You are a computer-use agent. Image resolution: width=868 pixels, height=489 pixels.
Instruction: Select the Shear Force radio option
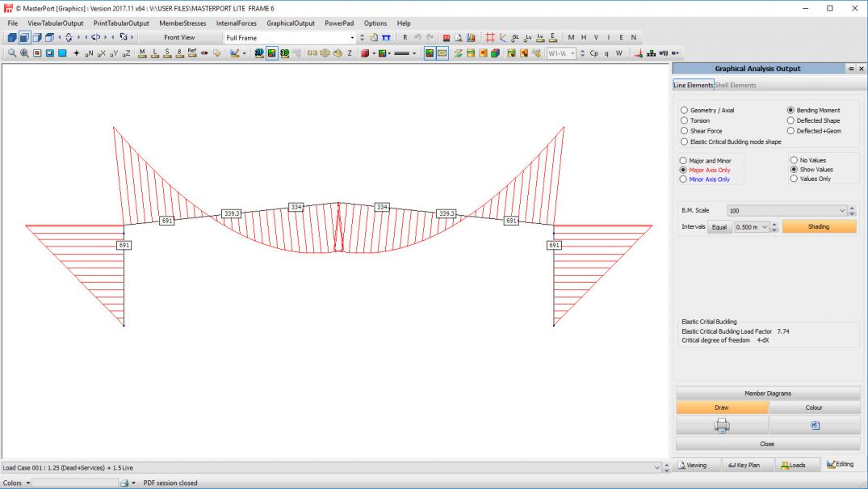685,131
